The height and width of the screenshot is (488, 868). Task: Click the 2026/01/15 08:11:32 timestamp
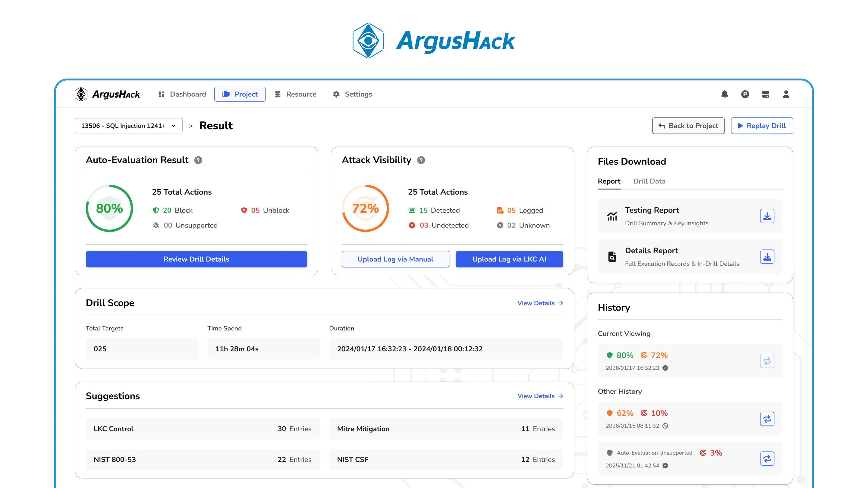pos(632,426)
